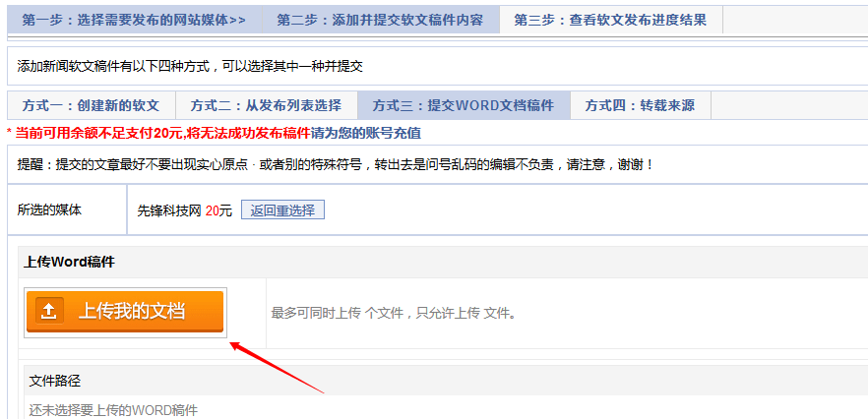The image size is (868, 419).
Task: Switch to 第一步:选择需要发布的网站媒体 tab
Action: coord(134,21)
